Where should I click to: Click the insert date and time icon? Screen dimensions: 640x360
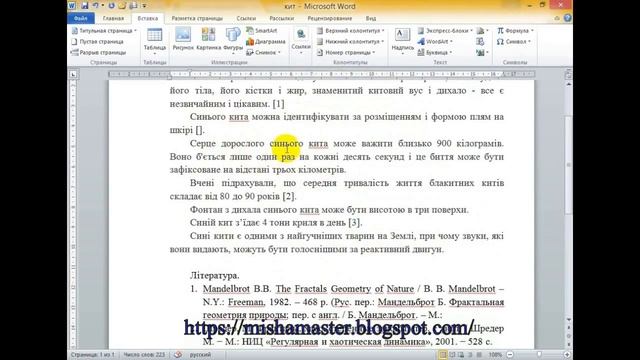(x=480, y=42)
